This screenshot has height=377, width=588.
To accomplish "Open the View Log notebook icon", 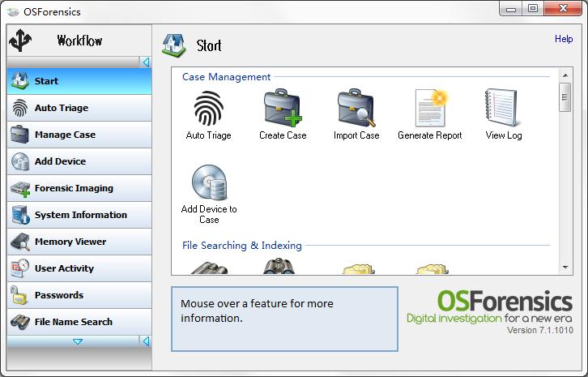I will click(503, 109).
